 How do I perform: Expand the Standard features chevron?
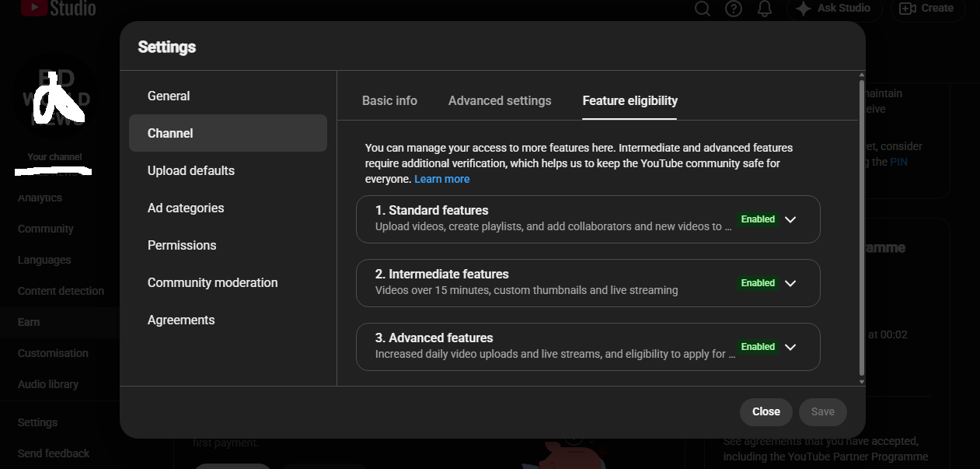tap(790, 219)
